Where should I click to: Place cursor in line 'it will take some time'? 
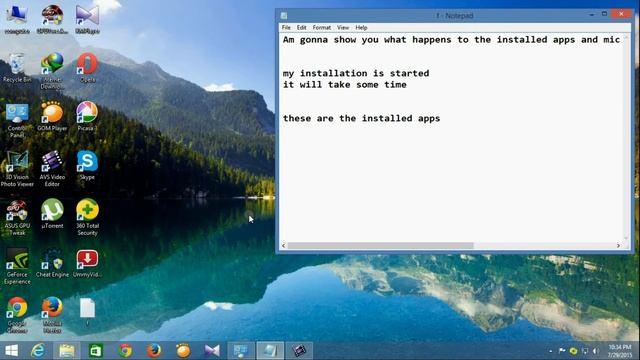coord(344,84)
